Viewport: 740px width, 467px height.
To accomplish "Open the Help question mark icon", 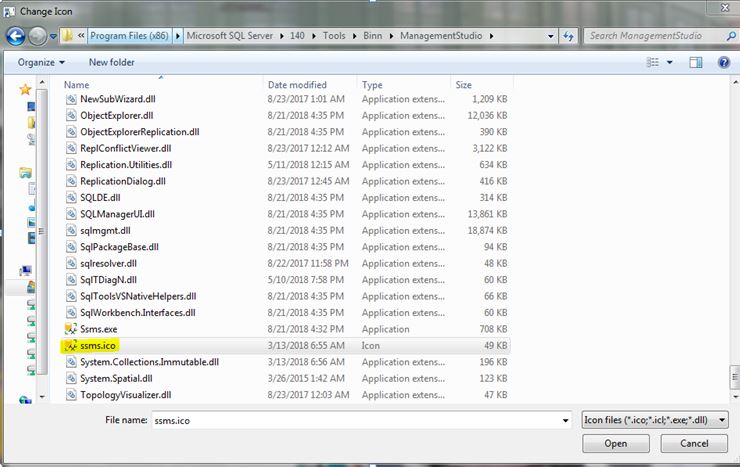I will [722, 62].
